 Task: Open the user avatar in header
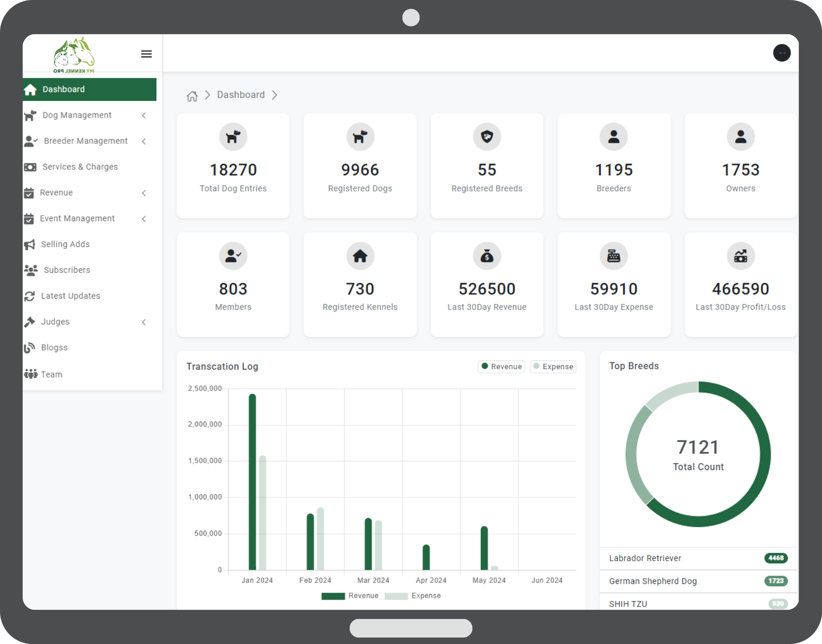782,53
